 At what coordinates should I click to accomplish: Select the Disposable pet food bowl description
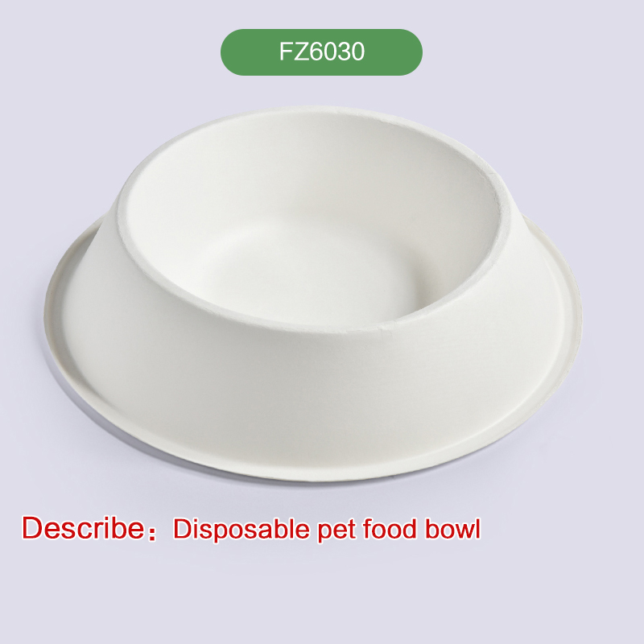327,530
